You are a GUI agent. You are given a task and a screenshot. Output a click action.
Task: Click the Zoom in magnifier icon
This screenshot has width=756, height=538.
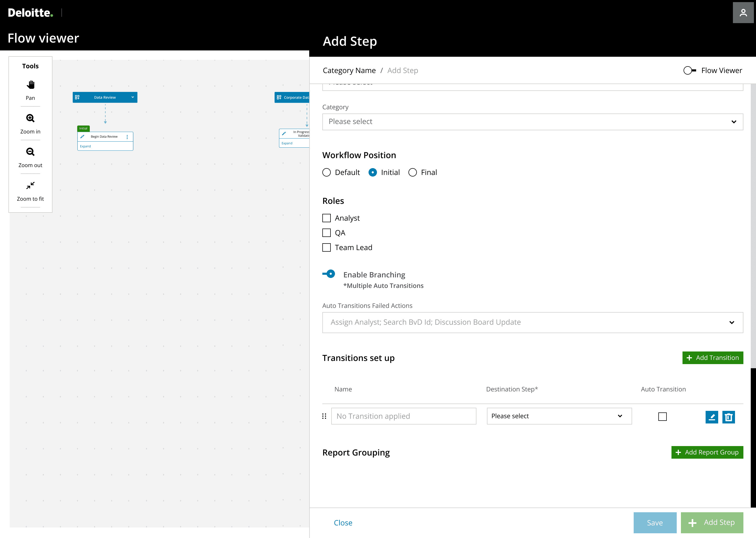tap(30, 118)
